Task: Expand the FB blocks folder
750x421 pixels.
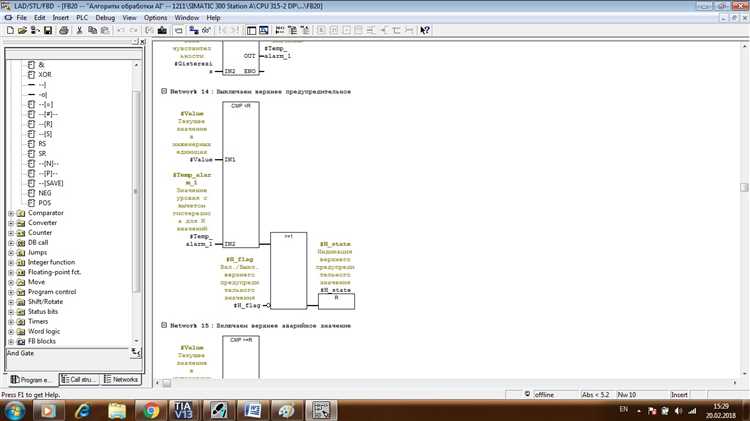Action: tap(11, 342)
